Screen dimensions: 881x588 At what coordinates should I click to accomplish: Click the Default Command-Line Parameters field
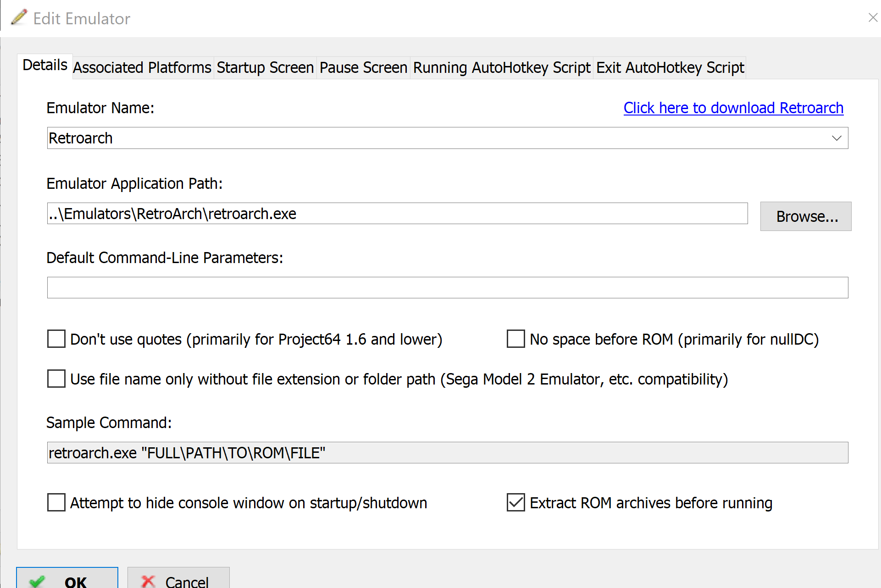coord(448,287)
